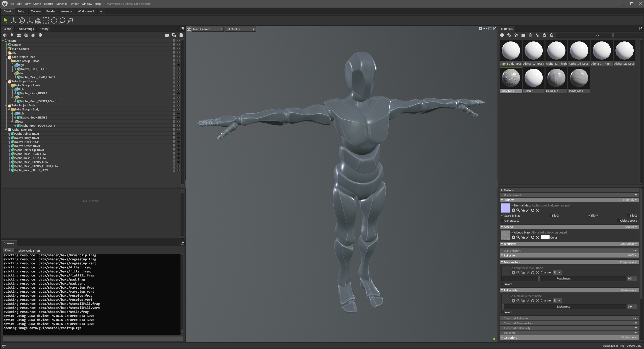The image size is (644, 349).
Task: Open viewport settings gear icon
Action: pos(480,29)
